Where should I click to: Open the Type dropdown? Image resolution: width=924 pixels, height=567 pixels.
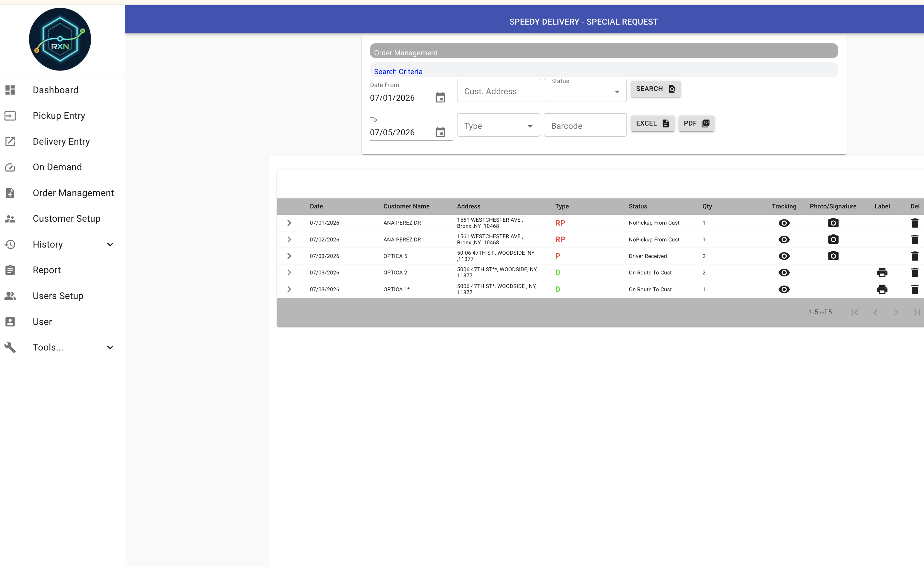(x=498, y=125)
